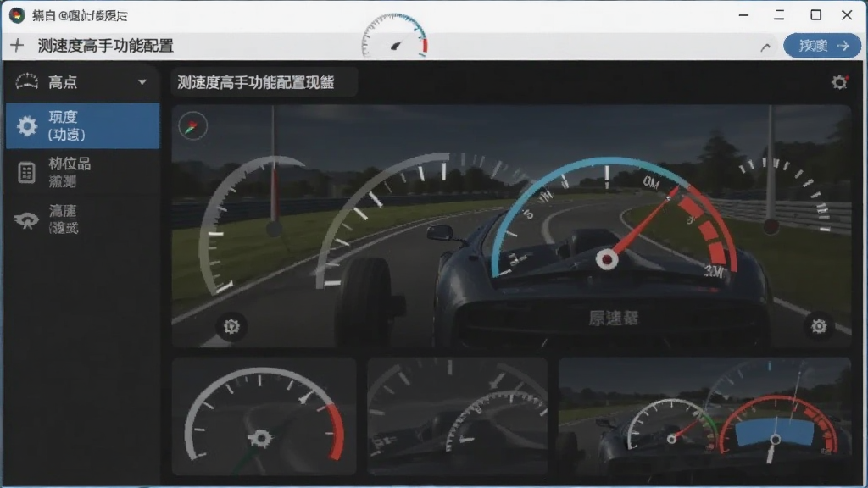Open settings gear at the panel's top-right corner
The width and height of the screenshot is (868, 488).
839,82
